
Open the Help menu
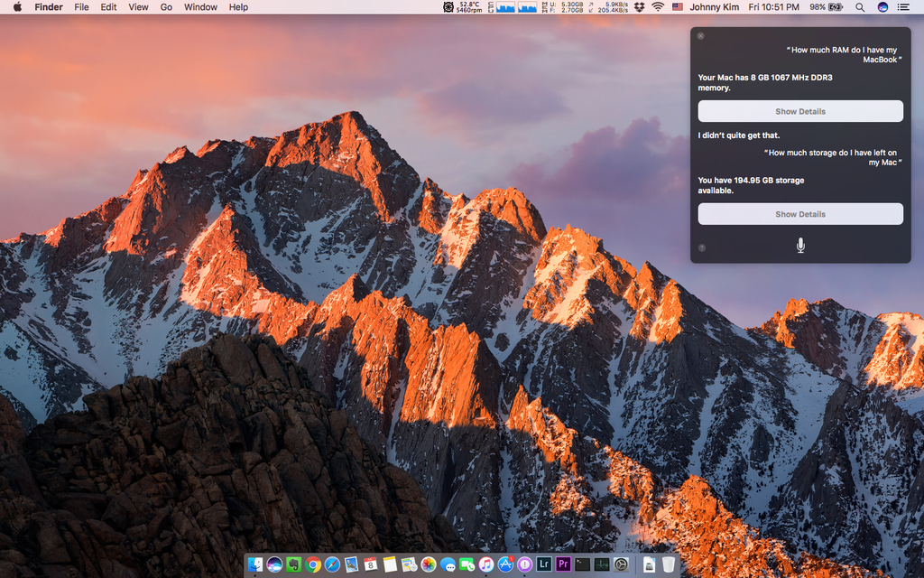[x=238, y=7]
